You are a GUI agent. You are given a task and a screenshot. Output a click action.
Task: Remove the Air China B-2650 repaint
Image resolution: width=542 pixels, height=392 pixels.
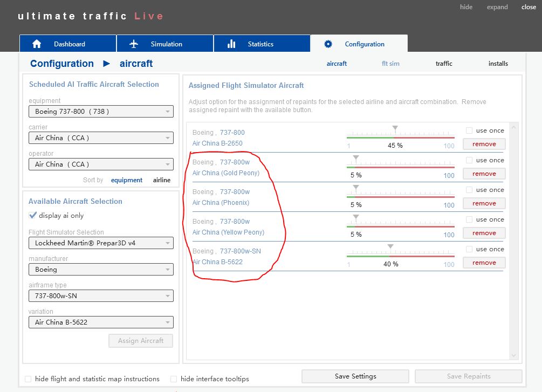484,144
